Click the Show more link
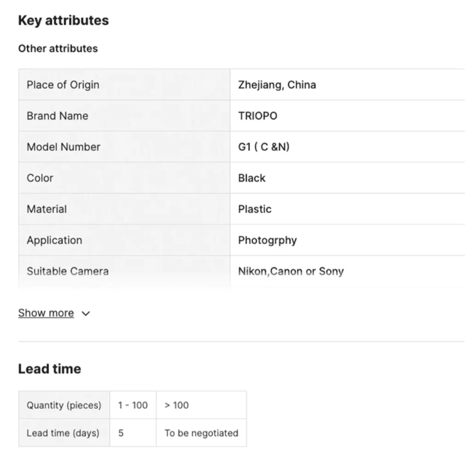The height and width of the screenshot is (458, 476). click(x=46, y=313)
